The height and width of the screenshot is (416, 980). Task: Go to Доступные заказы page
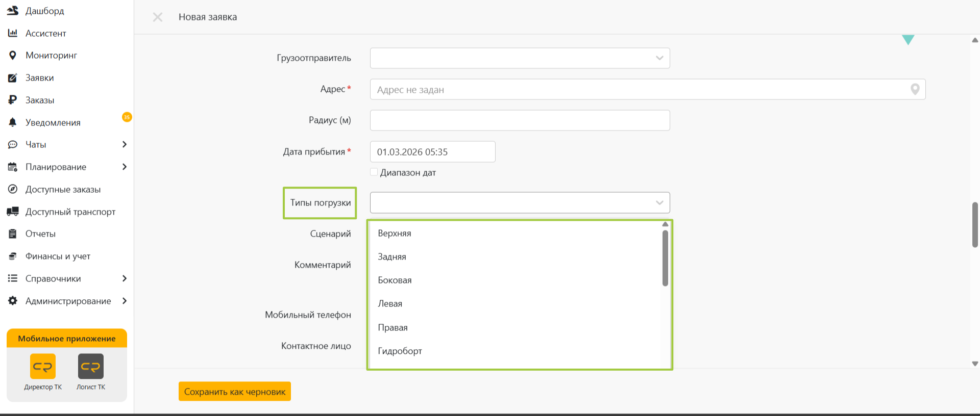click(x=63, y=189)
